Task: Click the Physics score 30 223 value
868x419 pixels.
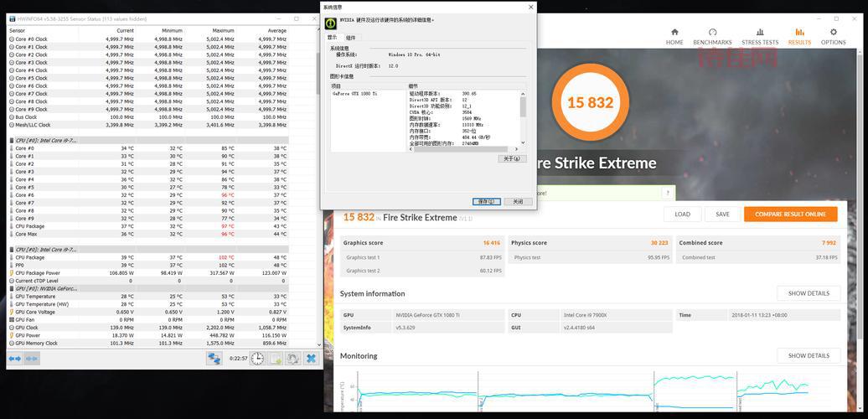Action: click(659, 243)
